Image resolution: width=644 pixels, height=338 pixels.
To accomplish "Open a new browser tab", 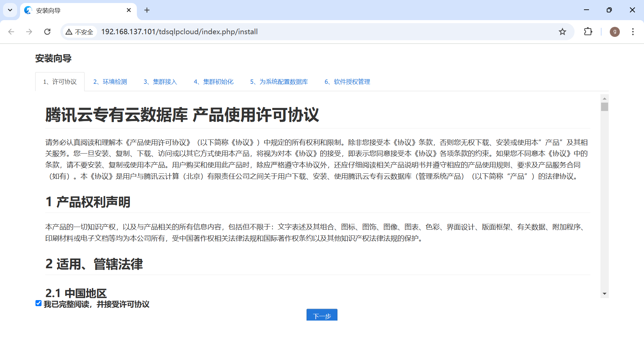I will (147, 10).
